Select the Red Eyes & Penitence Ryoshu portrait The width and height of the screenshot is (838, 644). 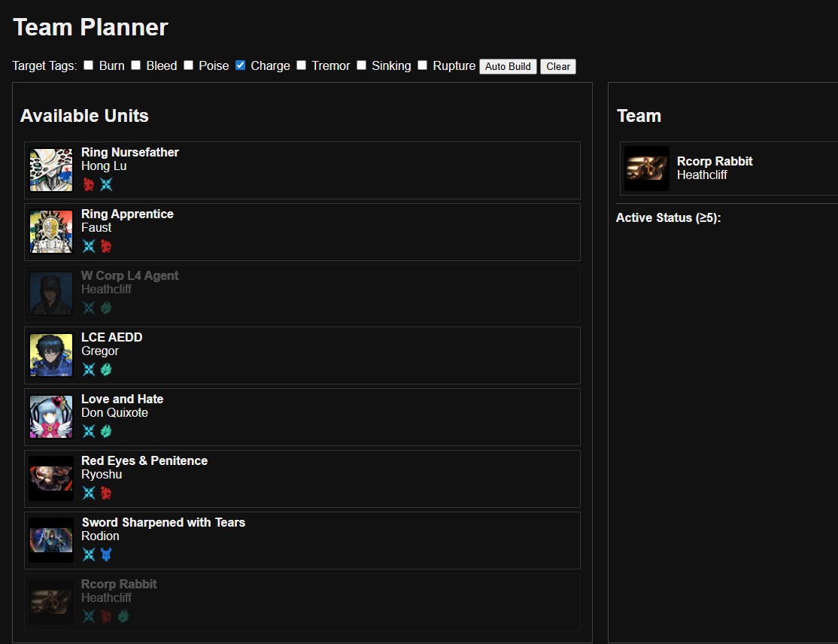coord(50,478)
